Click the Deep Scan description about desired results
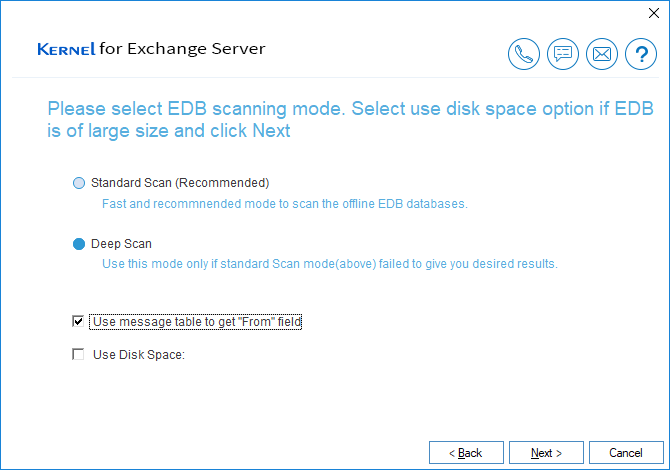Screen dimensions: 670x470 330,264
